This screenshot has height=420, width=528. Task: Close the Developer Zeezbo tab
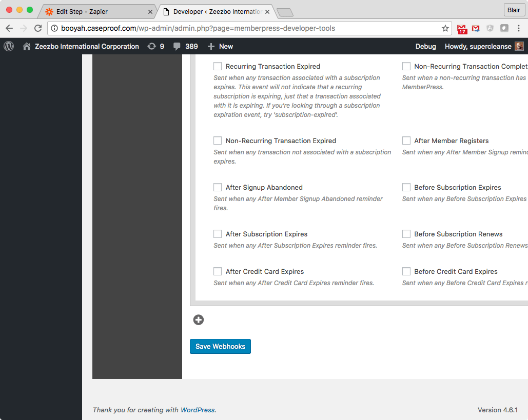tap(267, 12)
